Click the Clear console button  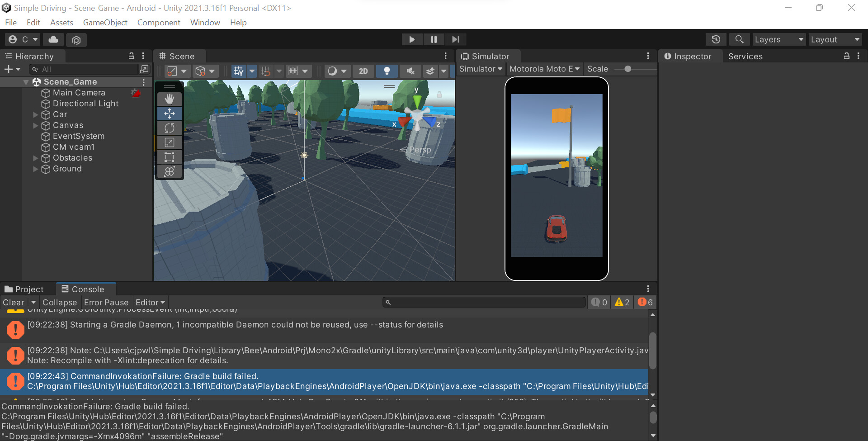[x=14, y=303]
